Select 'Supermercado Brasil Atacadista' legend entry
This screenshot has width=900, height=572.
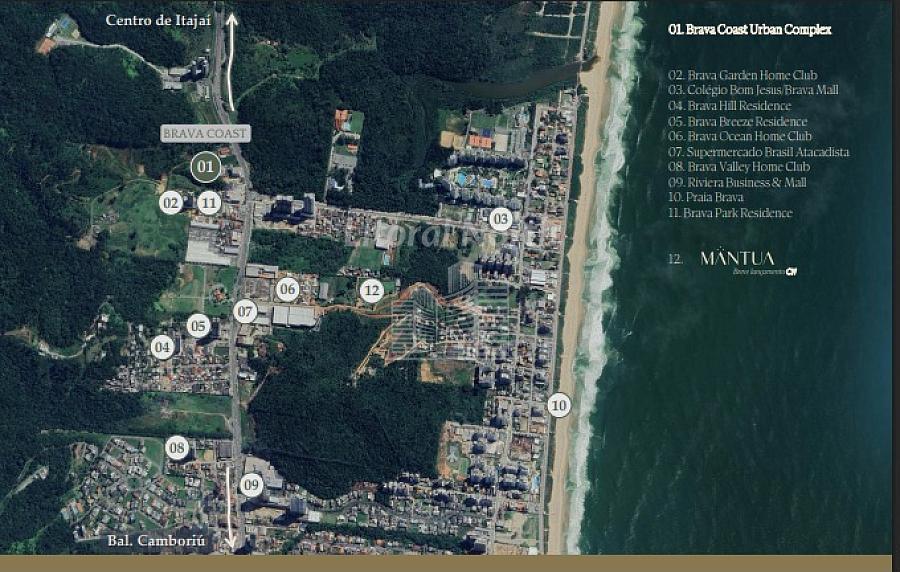tap(758, 152)
